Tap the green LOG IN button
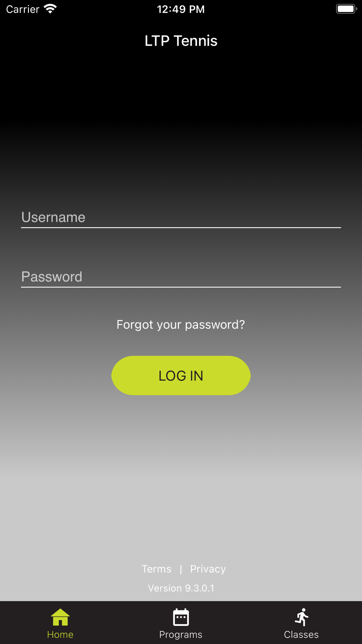This screenshot has width=362, height=644. coord(181,375)
